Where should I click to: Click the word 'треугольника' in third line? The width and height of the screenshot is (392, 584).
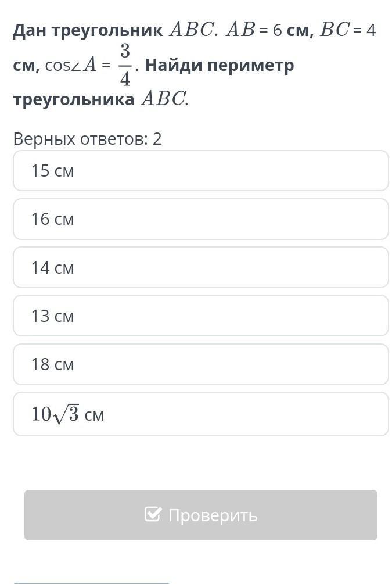pyautogui.click(x=73, y=99)
